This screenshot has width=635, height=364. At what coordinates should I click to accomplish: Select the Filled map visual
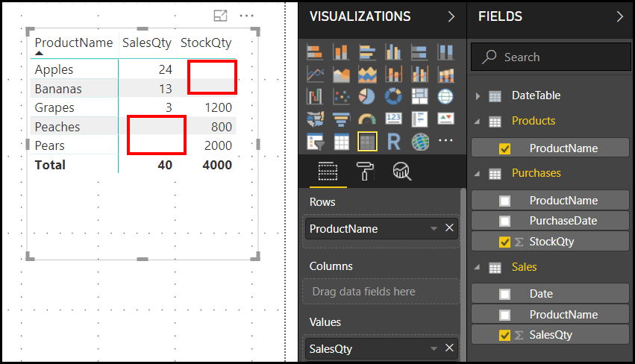click(315, 119)
